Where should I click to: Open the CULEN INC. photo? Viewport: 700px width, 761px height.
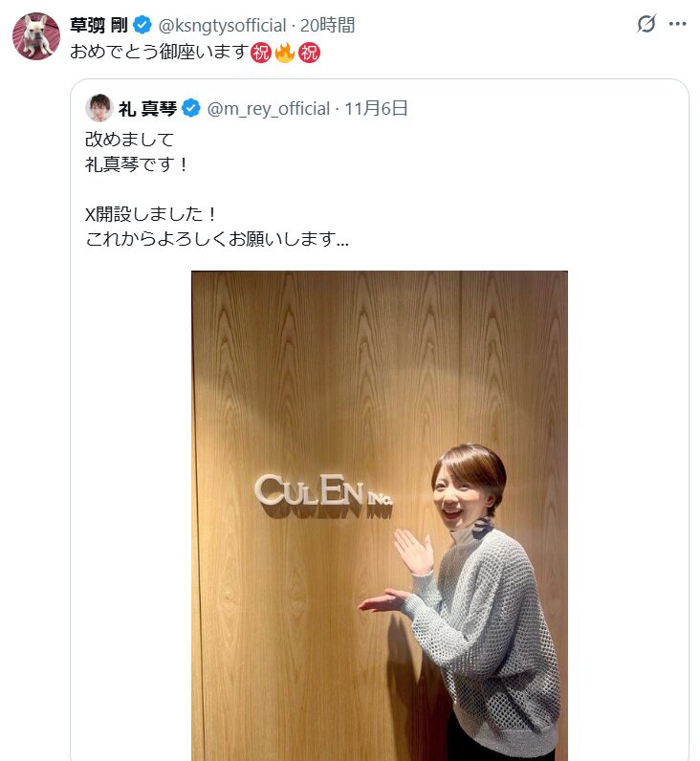pyautogui.click(x=379, y=515)
